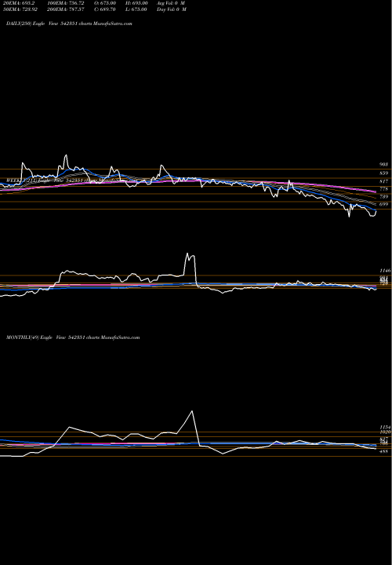Click the highest peak on the daily chart

(66, 155)
